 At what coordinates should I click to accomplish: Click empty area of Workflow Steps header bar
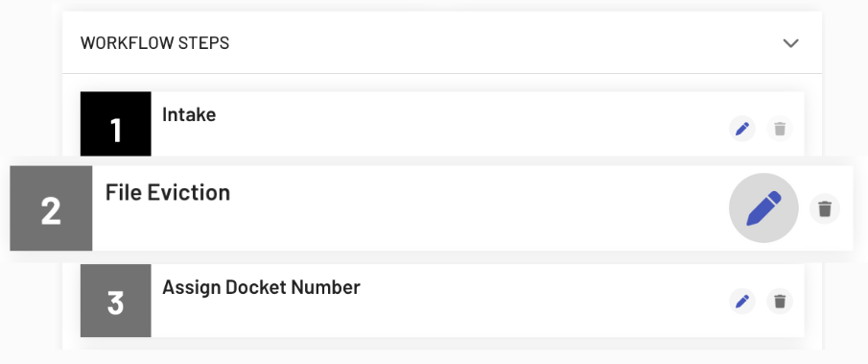pos(498,42)
